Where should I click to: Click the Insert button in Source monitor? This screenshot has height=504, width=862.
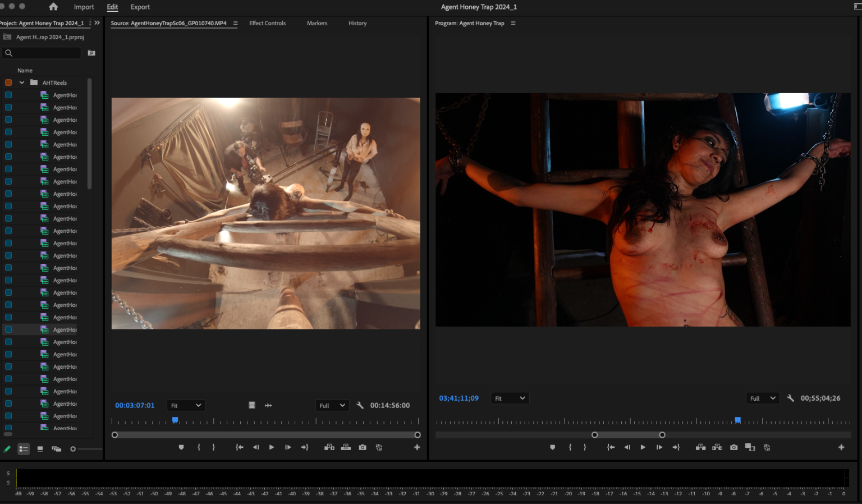click(x=329, y=447)
